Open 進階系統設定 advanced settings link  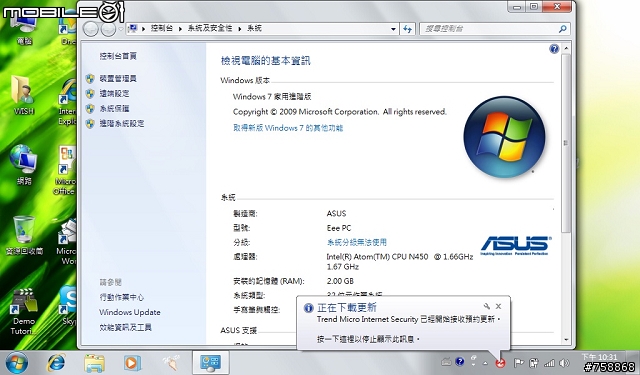click(122, 123)
